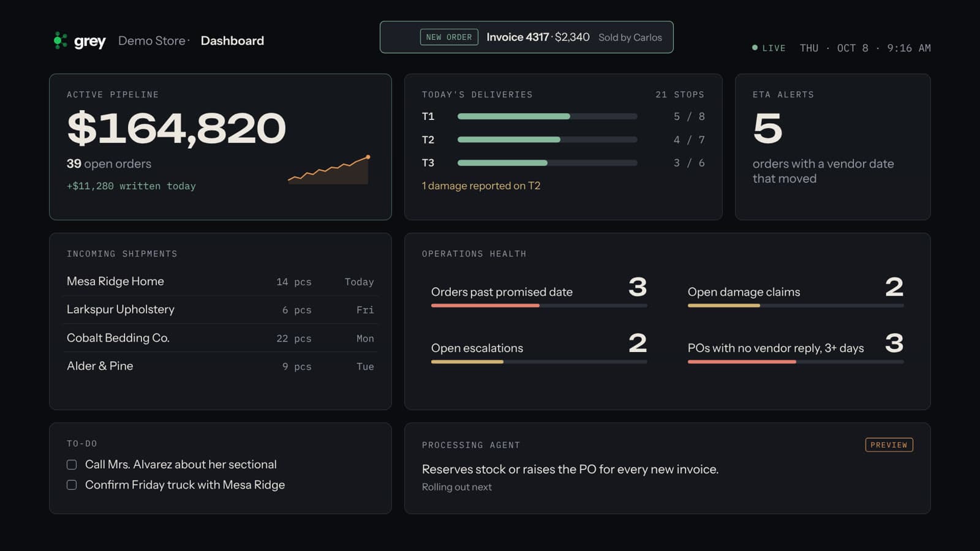Screen dimensions: 980x551
Task: Click the 9:16 AM clock text
Action: [x=909, y=48]
